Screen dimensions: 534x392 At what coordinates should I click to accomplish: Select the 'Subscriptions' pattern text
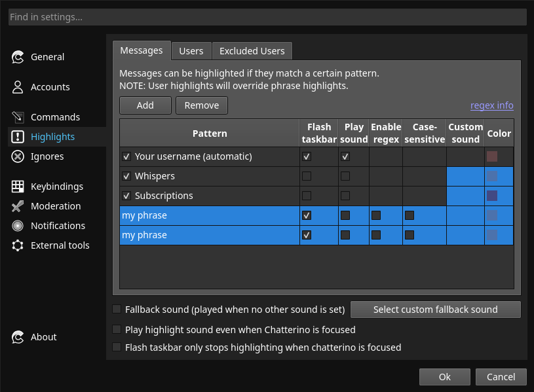pos(164,196)
